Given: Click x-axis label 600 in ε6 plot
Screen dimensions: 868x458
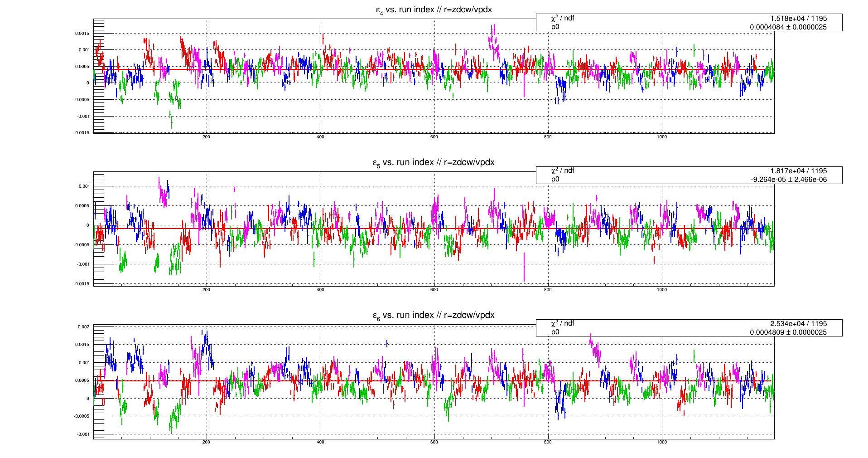Looking at the screenshot, I should pos(434,442).
